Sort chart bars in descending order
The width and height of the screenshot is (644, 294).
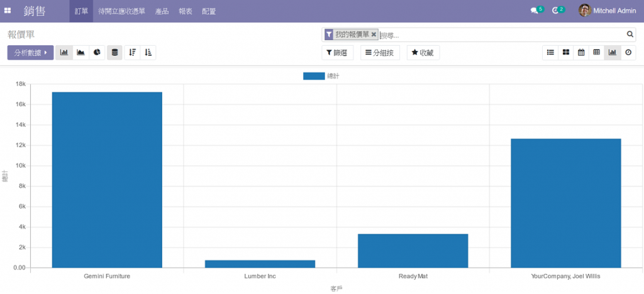(x=132, y=53)
